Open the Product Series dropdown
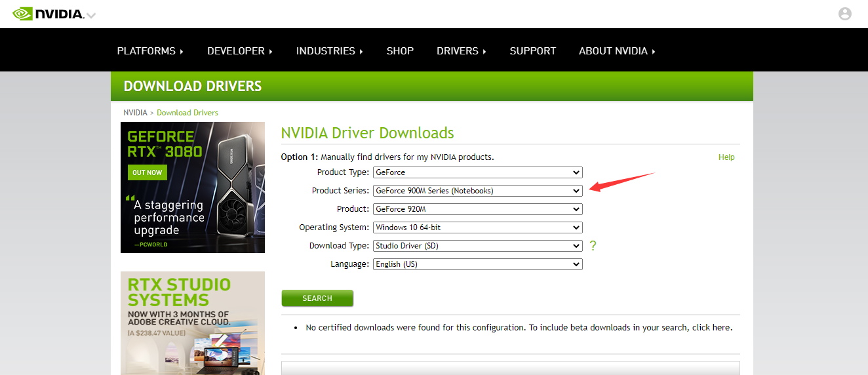The width and height of the screenshot is (868, 375). 477,191
